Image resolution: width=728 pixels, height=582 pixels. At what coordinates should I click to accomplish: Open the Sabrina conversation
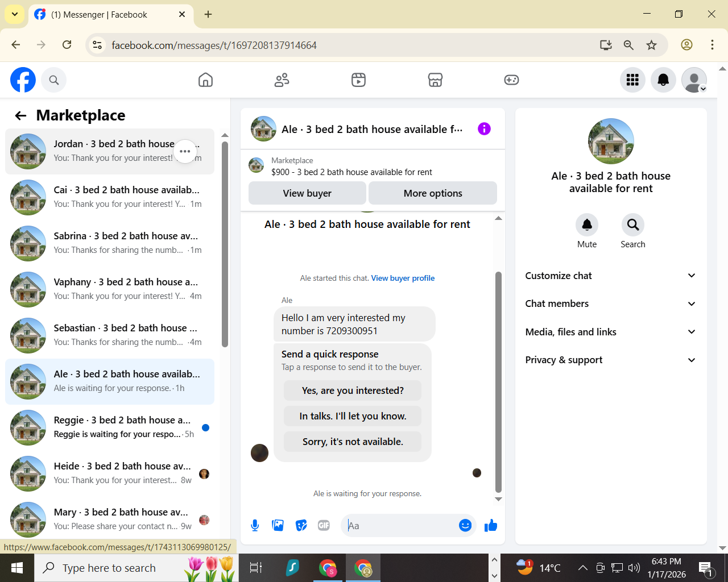[x=109, y=243]
